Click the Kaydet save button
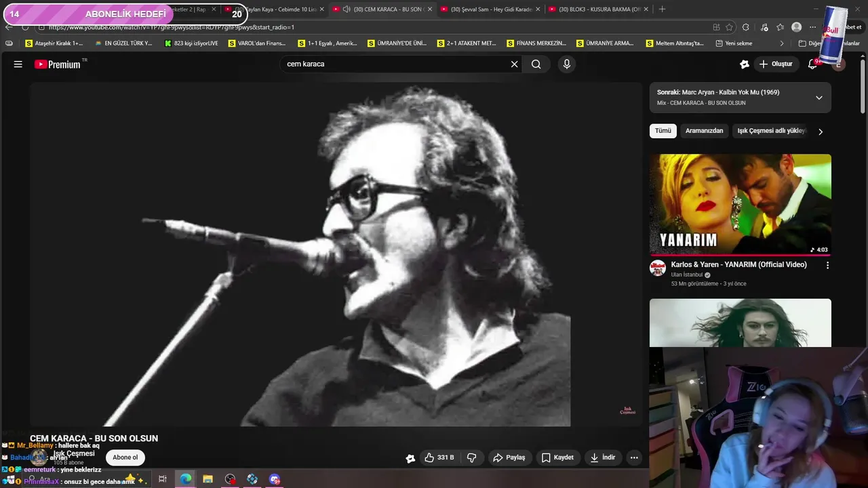 557,457
